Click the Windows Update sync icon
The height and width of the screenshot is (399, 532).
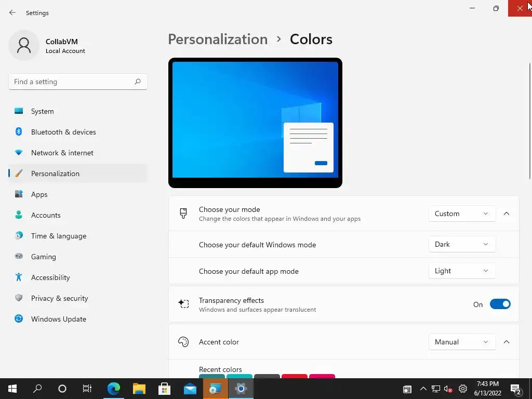19,318
